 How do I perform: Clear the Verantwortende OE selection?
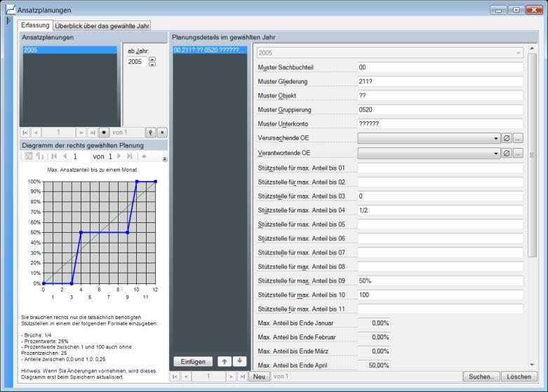tap(507, 153)
